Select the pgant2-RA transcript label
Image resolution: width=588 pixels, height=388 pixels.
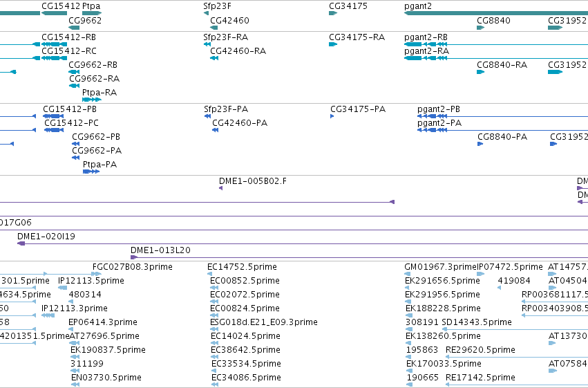coord(427,51)
